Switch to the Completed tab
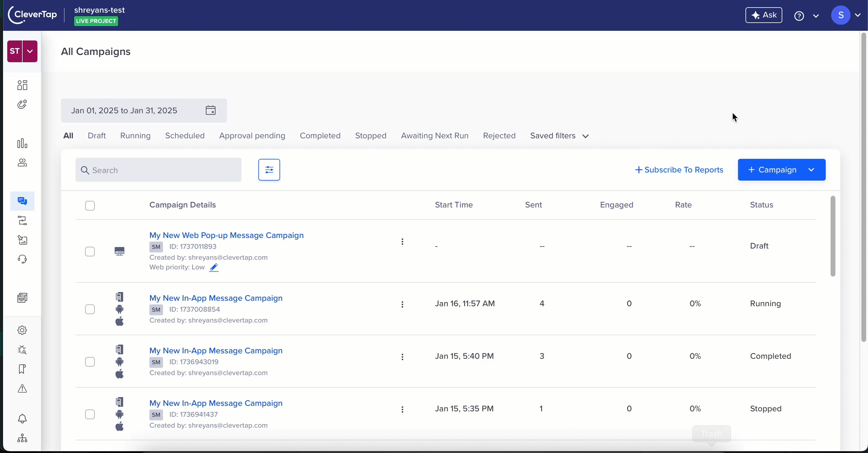 pos(320,136)
